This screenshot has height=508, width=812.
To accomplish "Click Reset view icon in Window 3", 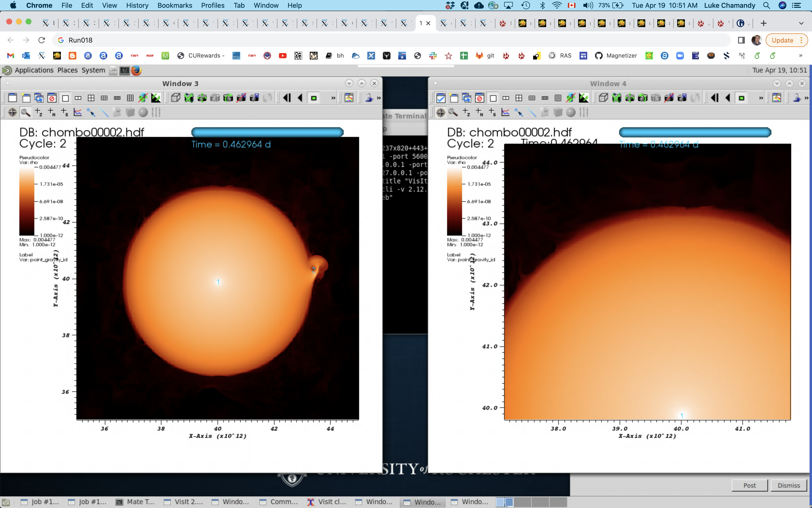I will [x=189, y=98].
